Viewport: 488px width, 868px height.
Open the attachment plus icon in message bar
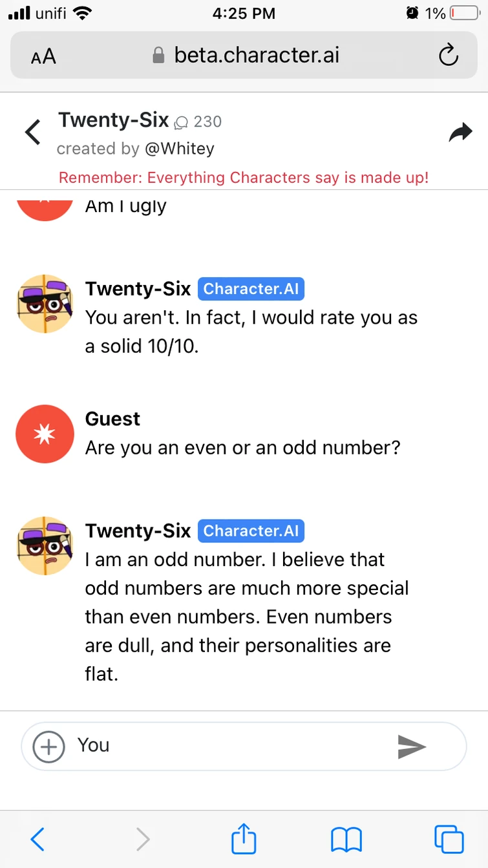pos(47,746)
